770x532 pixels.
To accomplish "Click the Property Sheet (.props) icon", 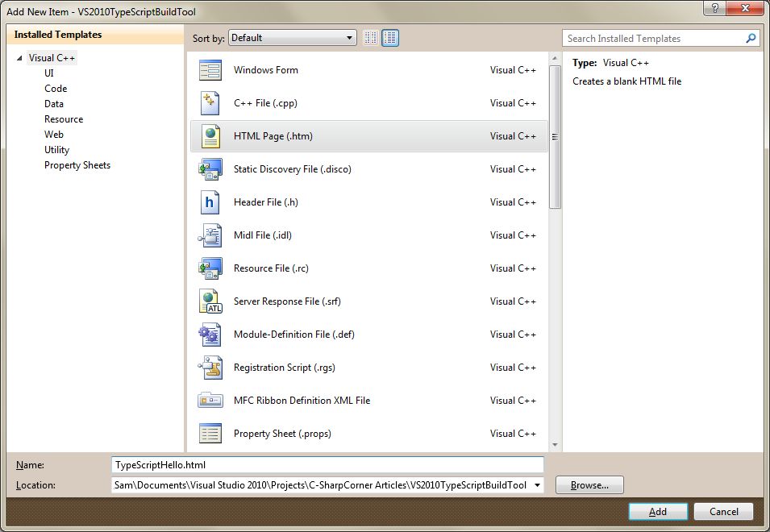I will pos(210,434).
